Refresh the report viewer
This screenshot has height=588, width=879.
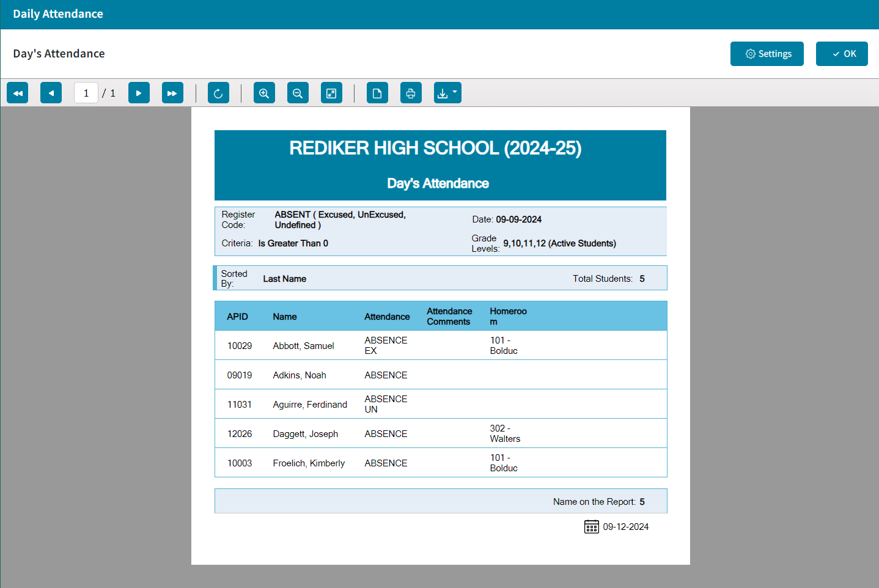[x=218, y=93]
